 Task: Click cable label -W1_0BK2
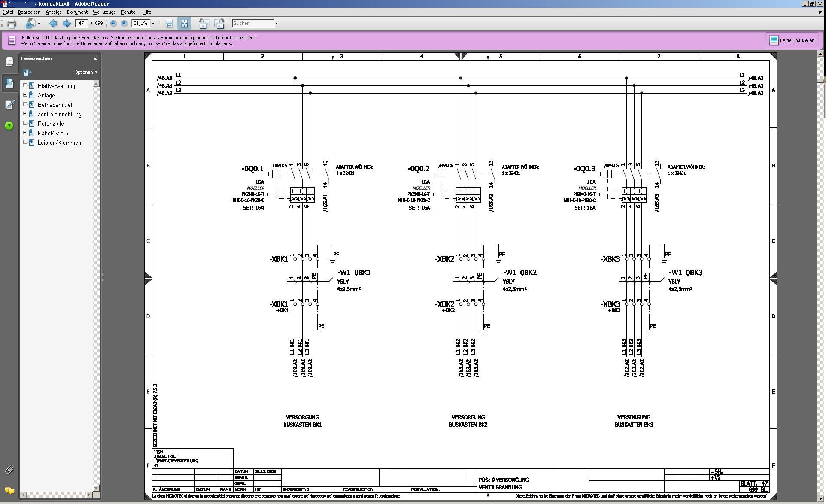coord(520,273)
